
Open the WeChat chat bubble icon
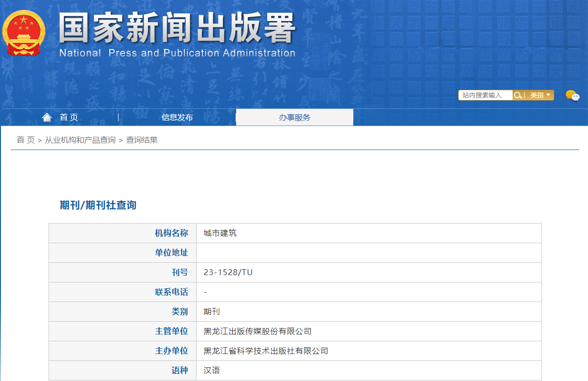tap(572, 96)
